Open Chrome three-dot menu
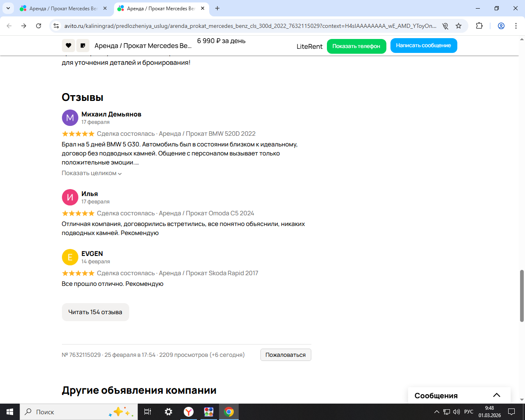Screen dimensions: 525x420 point(516,26)
